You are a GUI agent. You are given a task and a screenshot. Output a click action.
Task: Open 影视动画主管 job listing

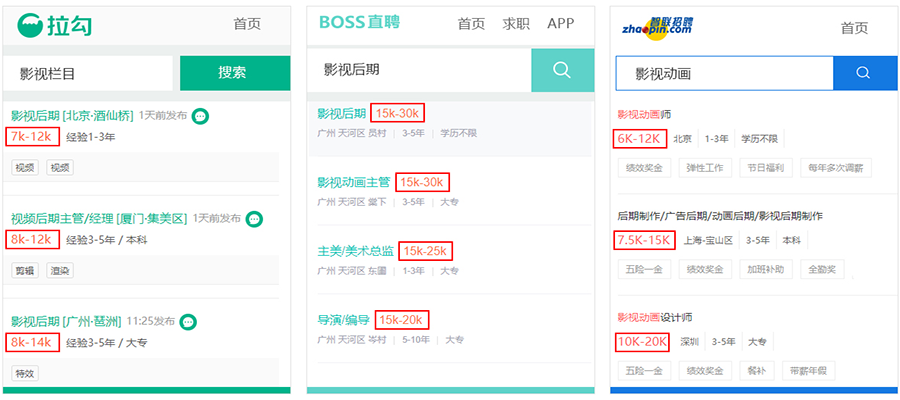[353, 182]
